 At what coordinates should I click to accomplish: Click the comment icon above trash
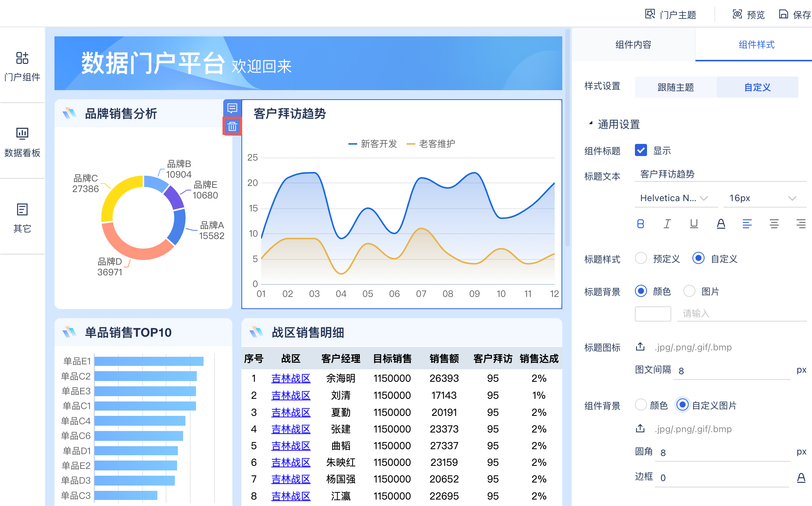(x=232, y=108)
